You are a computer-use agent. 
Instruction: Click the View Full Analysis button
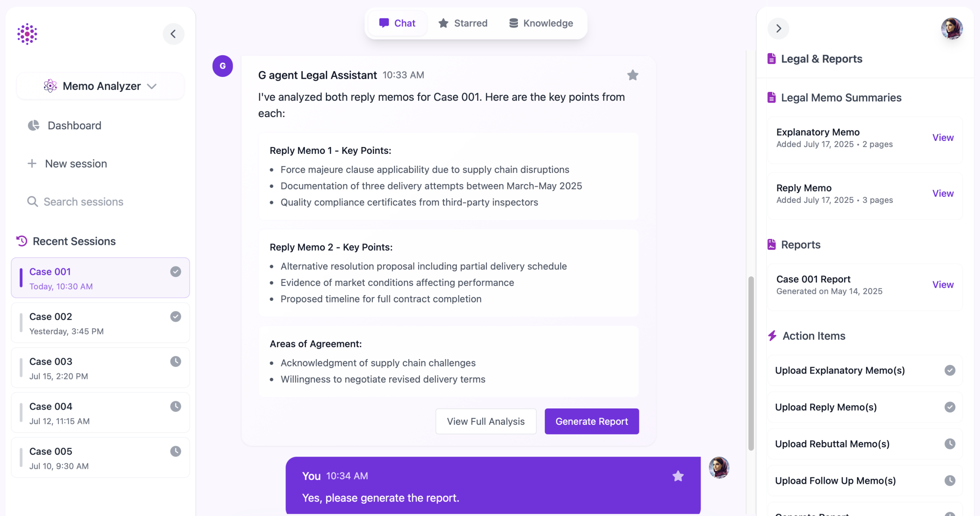[485, 421]
